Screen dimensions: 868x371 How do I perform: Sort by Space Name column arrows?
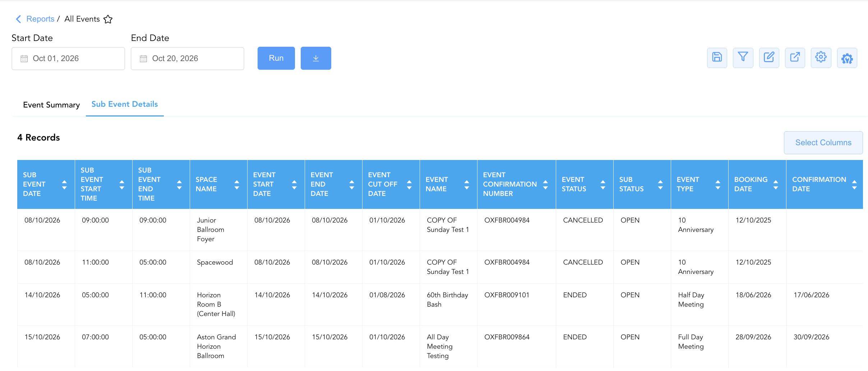[x=237, y=185]
